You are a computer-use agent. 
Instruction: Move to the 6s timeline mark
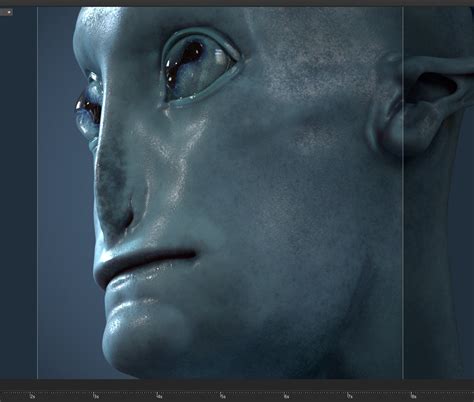click(286, 396)
